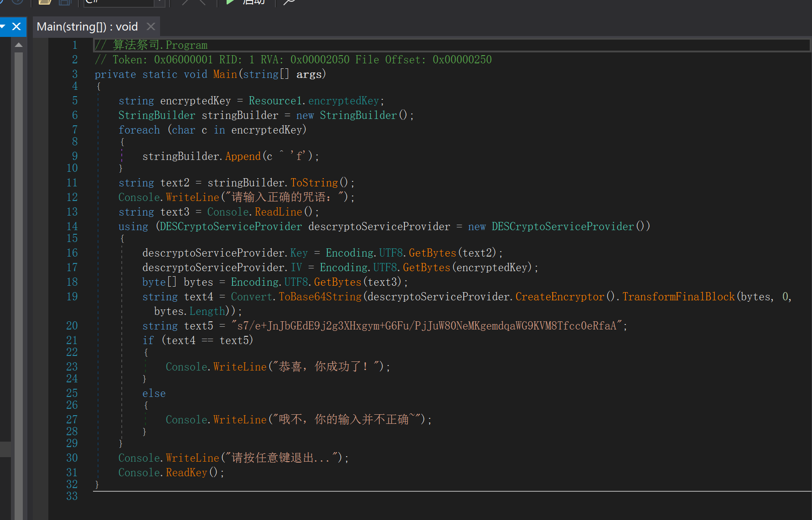
Task: Click Resource1 on line 5
Action: click(x=276, y=101)
